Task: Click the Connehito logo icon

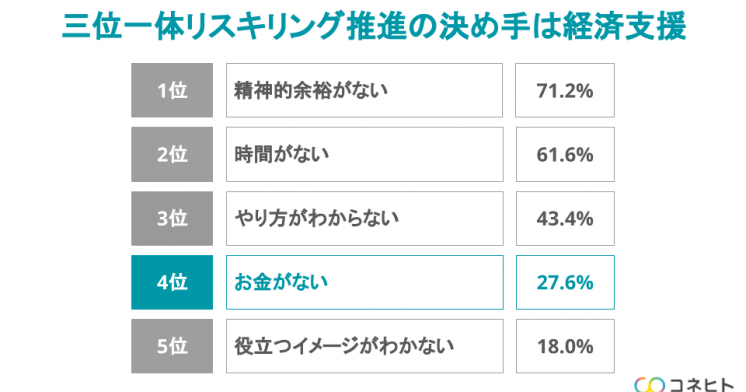Action: pos(649,385)
